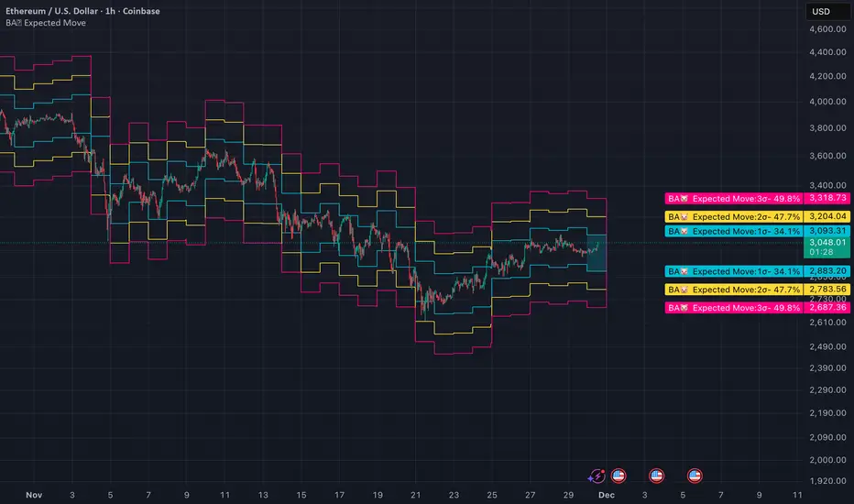
Task: Click the purple lightning bolt icon on the time axis
Action: 597,476
